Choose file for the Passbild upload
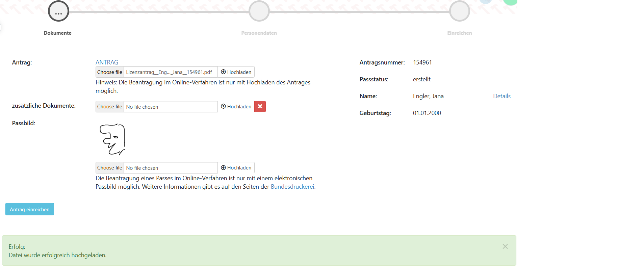This screenshot has height=267, width=644. [x=110, y=168]
